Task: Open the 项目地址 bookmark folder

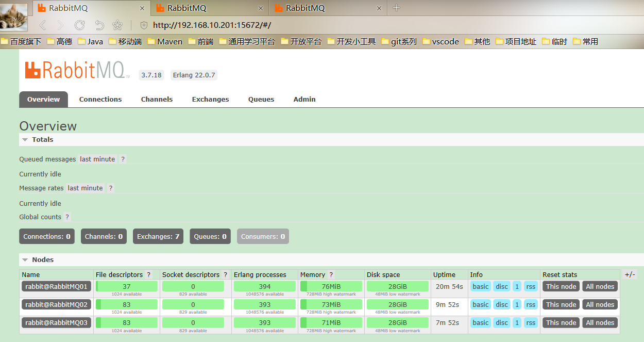Action: pos(516,42)
